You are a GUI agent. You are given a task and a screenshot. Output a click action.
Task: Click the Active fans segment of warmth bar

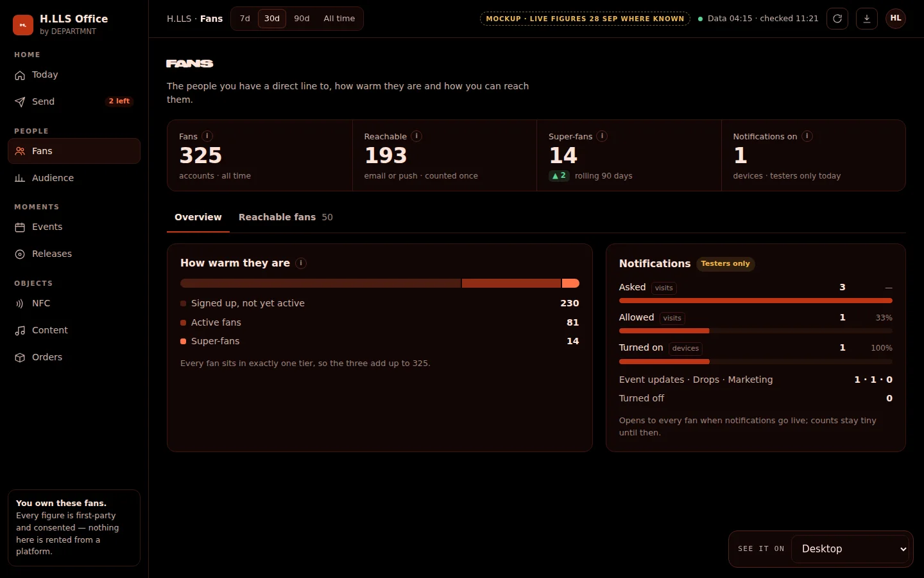[511, 283]
